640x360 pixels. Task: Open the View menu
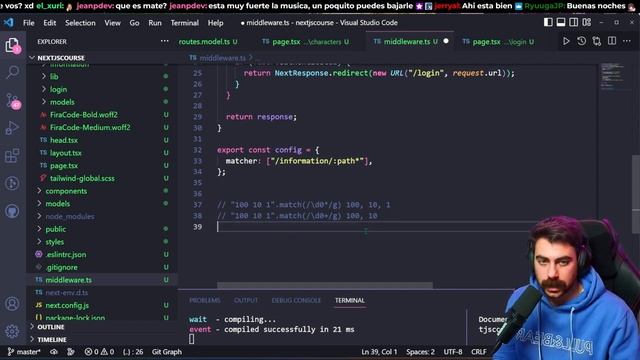pyautogui.click(x=112, y=23)
